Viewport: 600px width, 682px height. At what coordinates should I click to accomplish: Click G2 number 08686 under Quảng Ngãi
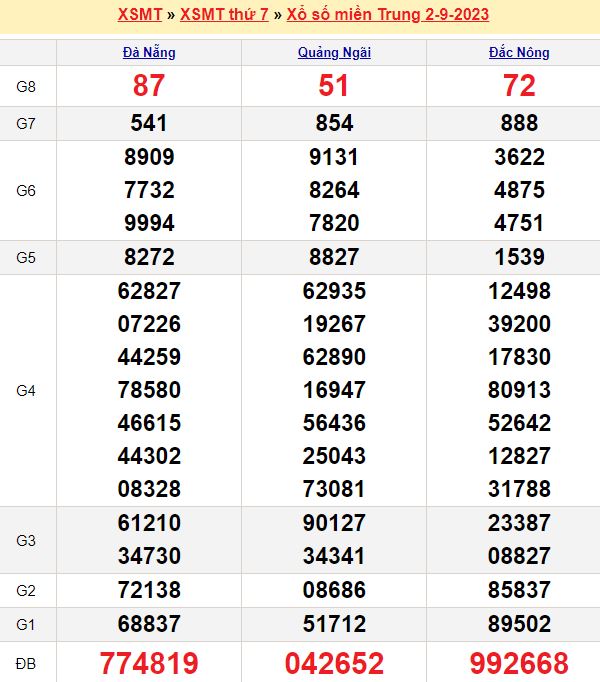pyautogui.click(x=334, y=590)
